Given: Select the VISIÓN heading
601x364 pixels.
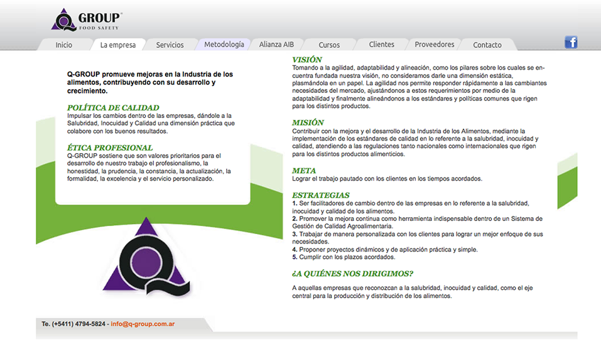Looking at the screenshot, I should (x=306, y=60).
